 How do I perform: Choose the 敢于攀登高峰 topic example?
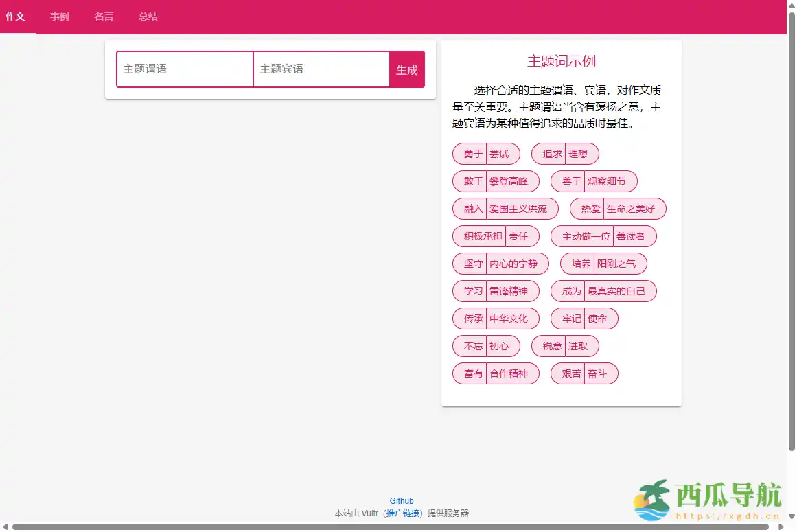click(495, 181)
